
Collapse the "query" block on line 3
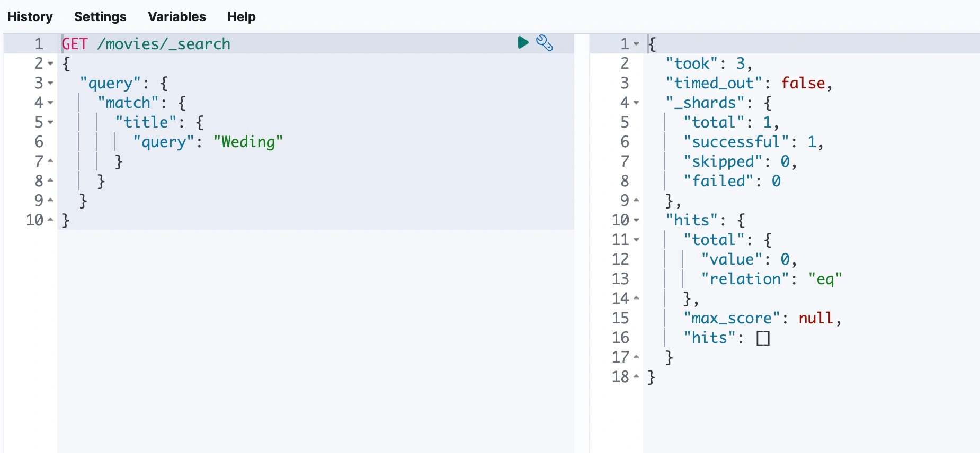(50, 83)
